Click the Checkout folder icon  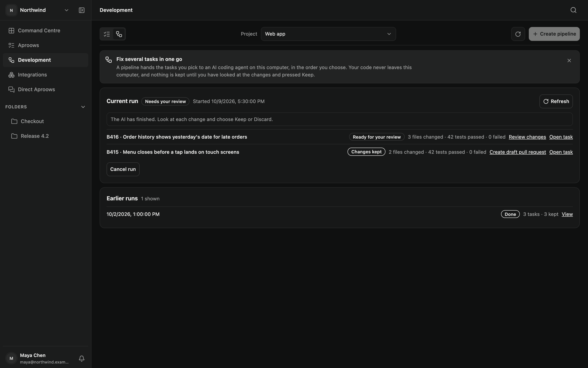14,121
